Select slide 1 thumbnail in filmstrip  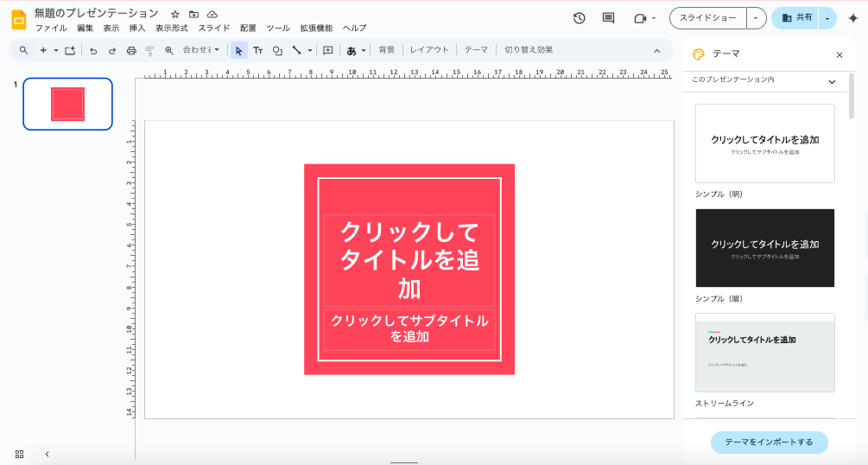pyautogui.click(x=67, y=105)
